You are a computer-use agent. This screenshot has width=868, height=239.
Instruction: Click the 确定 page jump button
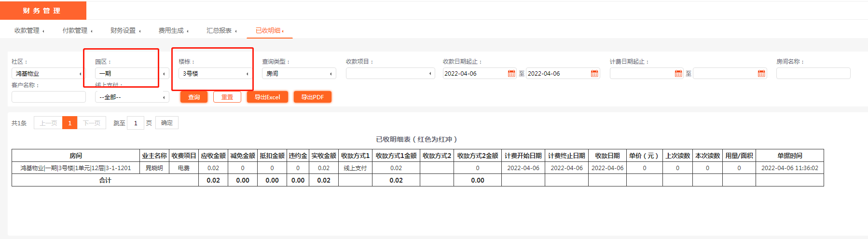(167, 123)
